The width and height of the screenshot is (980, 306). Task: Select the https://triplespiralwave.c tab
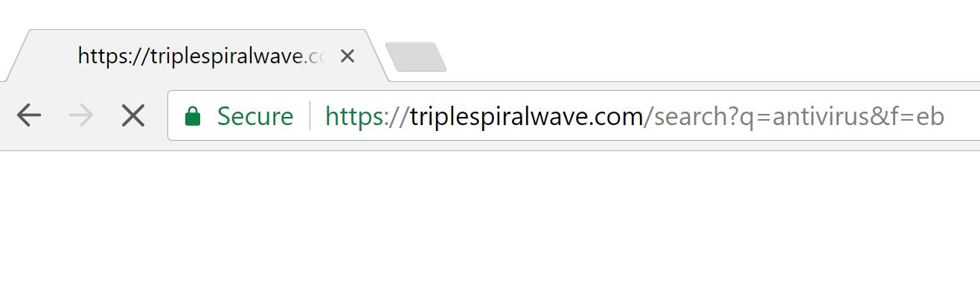(x=201, y=56)
